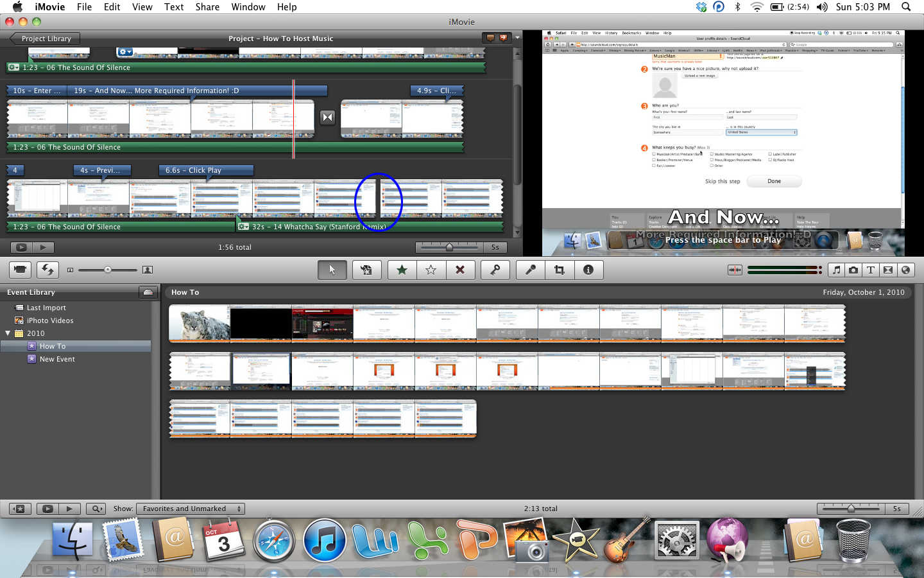Play selected events full screen
Screen dimensions: 924x578
[47, 509]
